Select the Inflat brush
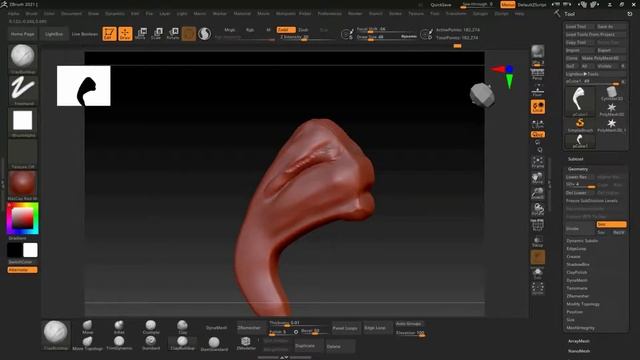Image resolution: width=640 pixels, height=360 pixels. [119, 327]
